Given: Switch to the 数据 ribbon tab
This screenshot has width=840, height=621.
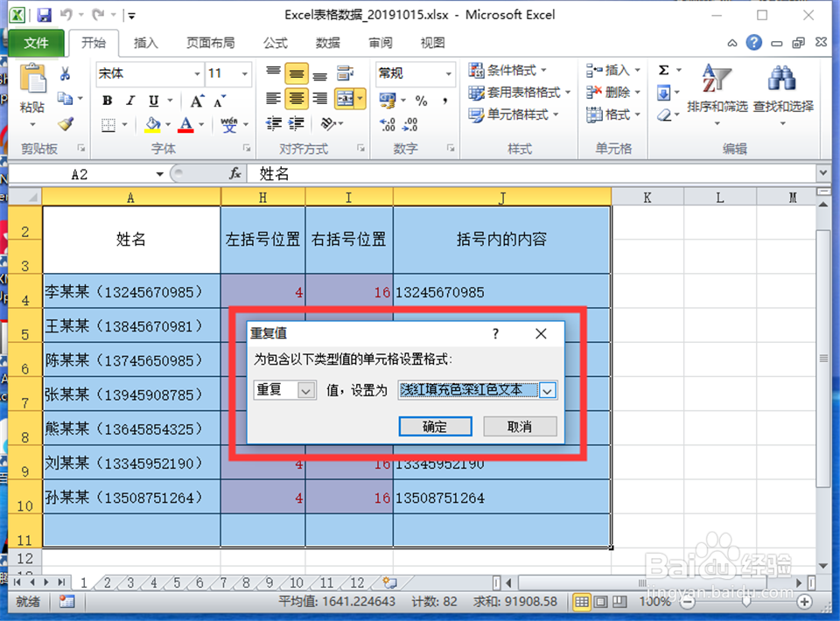Looking at the screenshot, I should pos(327,42).
